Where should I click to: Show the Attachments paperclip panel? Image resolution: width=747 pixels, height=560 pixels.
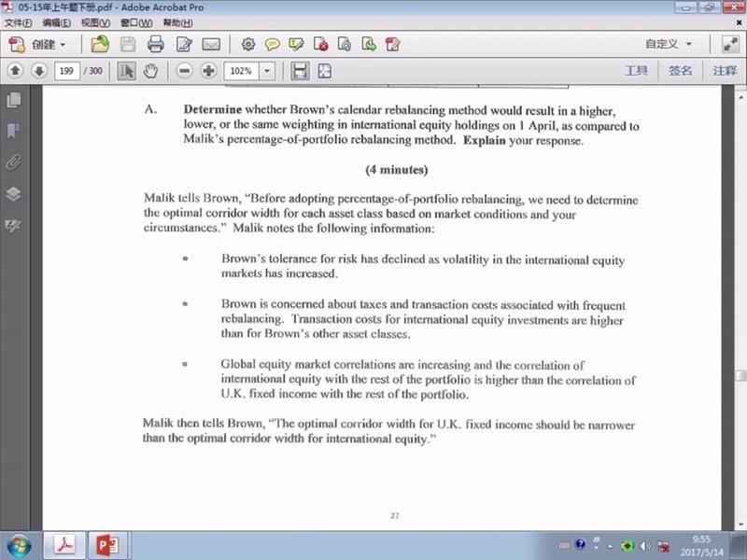(x=13, y=162)
